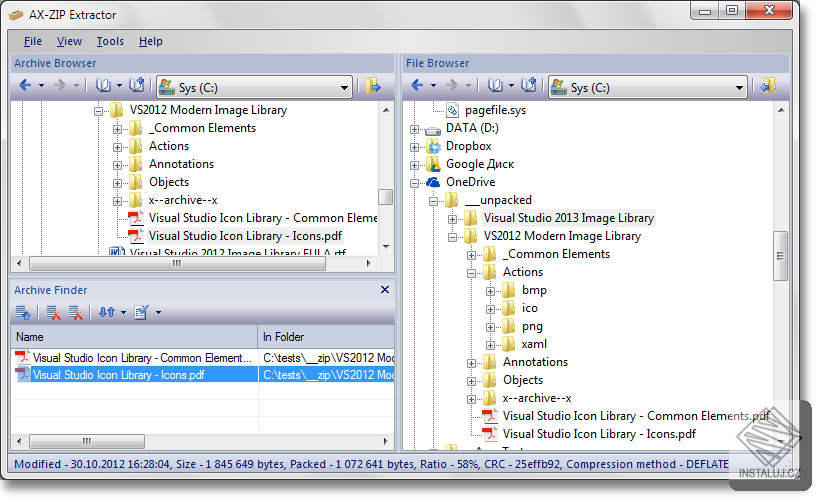Screen dimensions: 820x500
Task: Click the back arrow in Archive Browser
Action: [x=25, y=86]
